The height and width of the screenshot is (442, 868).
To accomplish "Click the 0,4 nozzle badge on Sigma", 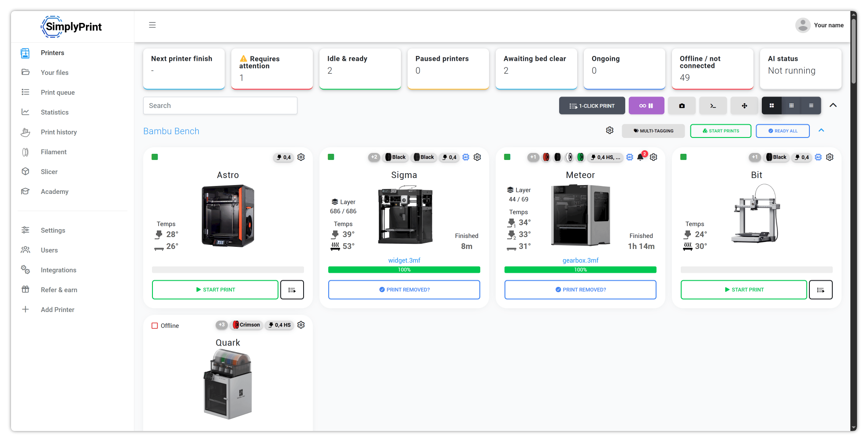I will (x=449, y=157).
